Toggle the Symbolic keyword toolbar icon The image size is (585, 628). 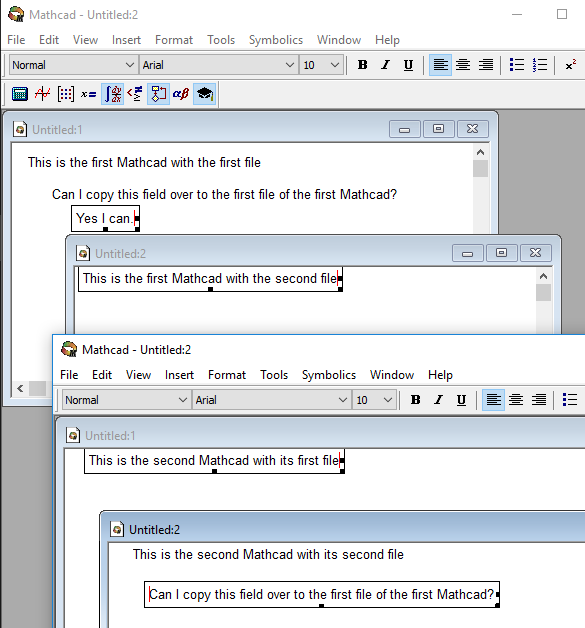pos(205,94)
